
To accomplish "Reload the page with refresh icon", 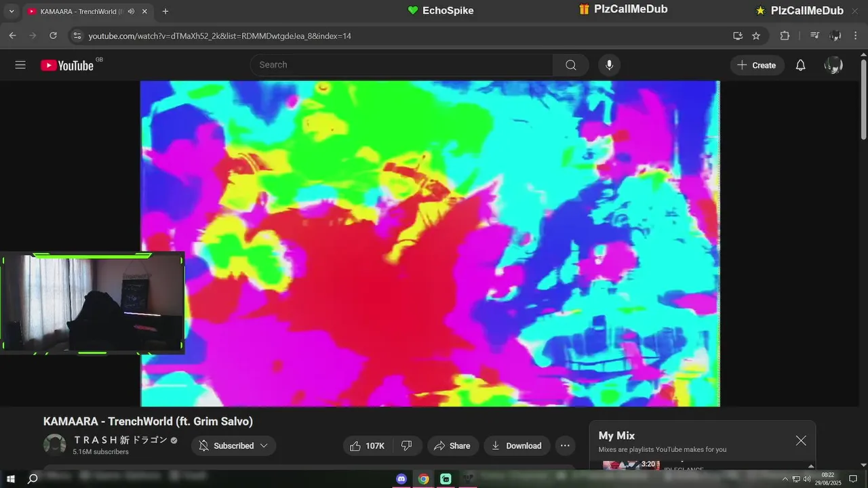I will click(x=54, y=35).
